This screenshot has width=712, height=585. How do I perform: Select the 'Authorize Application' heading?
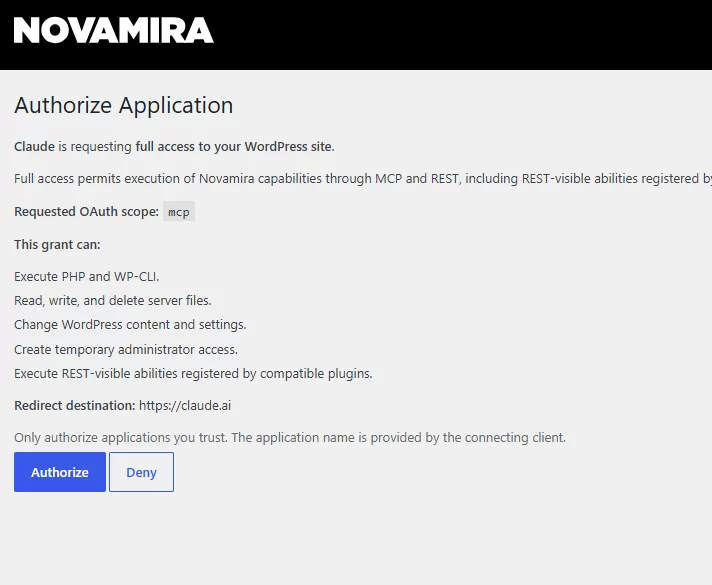tap(124, 105)
